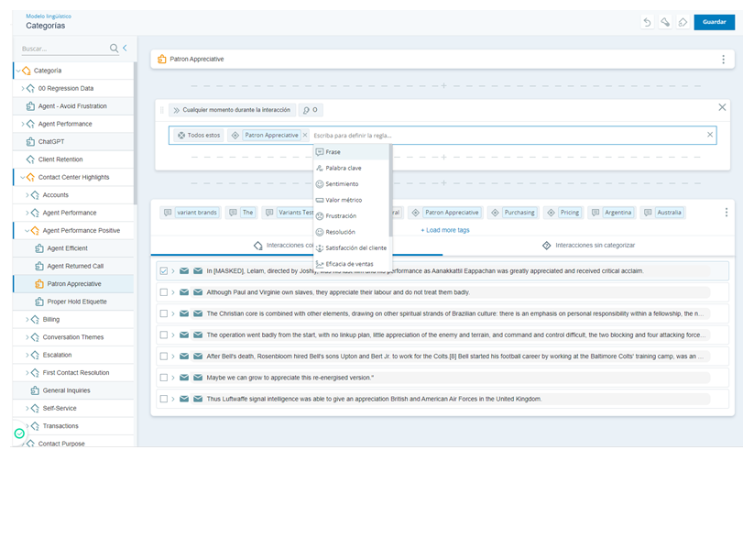Viewport: 754px width, 560px height.
Task: Click Modelo lingüístico breadcrumb link
Action: click(49, 16)
